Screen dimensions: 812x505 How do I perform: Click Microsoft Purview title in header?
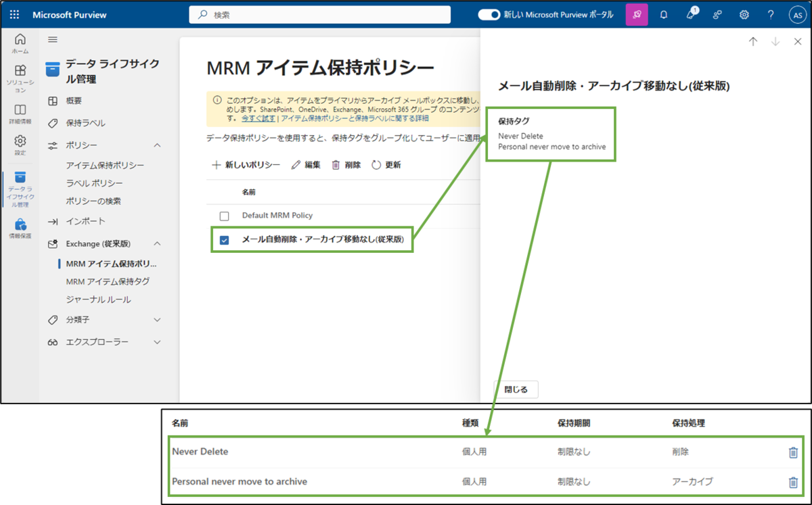tap(70, 14)
